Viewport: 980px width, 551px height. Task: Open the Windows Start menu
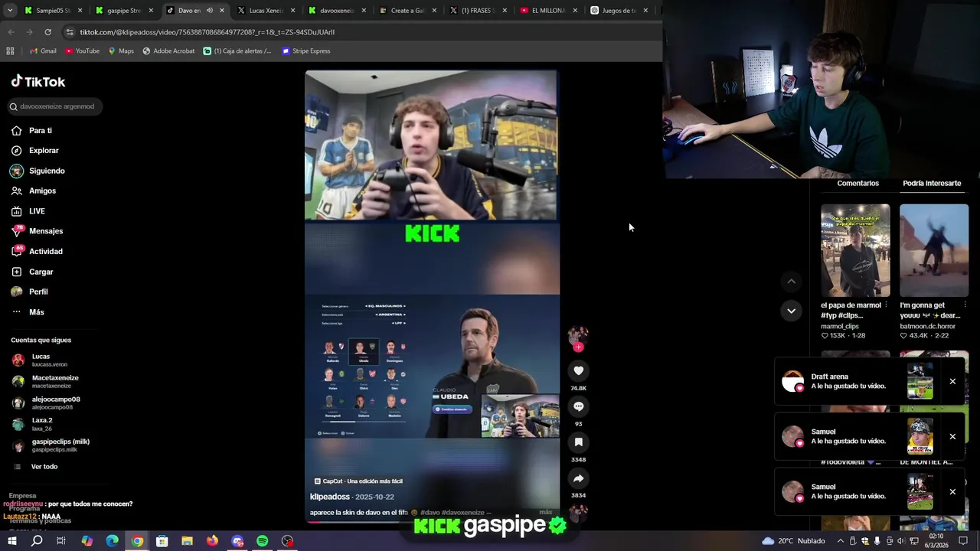coord(11,541)
